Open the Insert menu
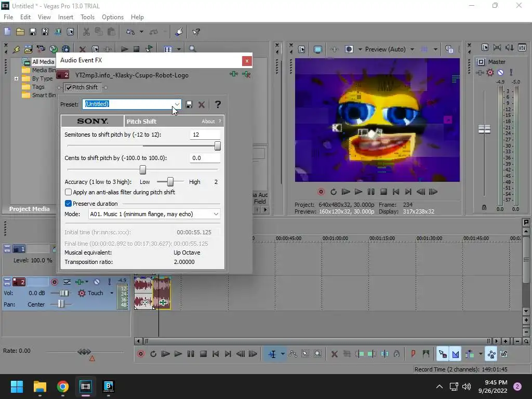The height and width of the screenshot is (399, 532). point(65,17)
